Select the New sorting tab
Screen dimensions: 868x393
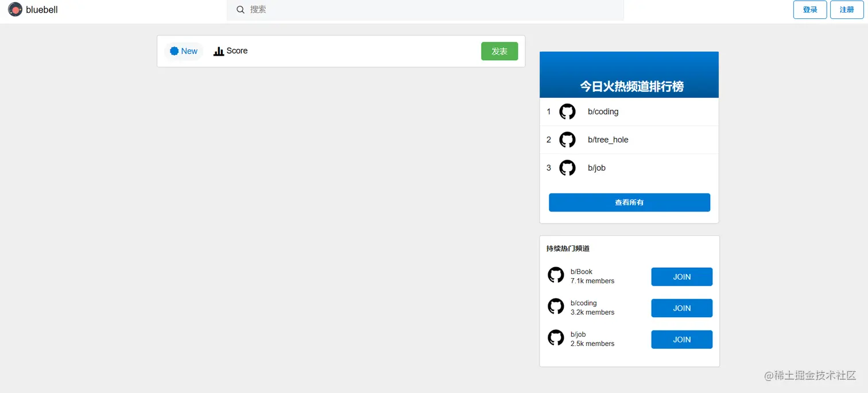[184, 51]
